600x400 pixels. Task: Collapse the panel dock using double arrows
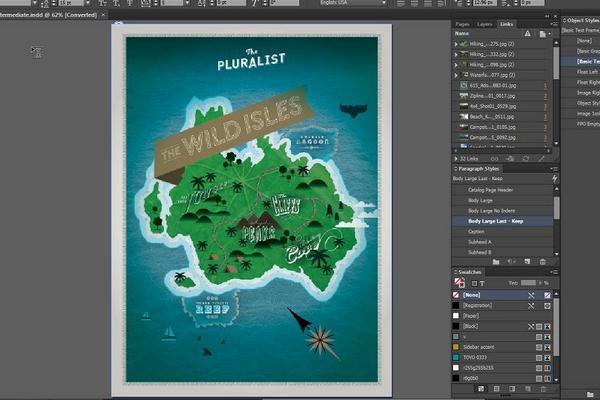coord(547,16)
